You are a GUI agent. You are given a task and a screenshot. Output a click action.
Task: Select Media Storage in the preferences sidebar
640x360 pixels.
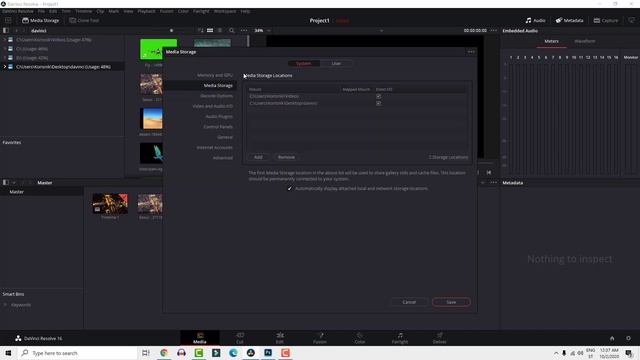218,85
